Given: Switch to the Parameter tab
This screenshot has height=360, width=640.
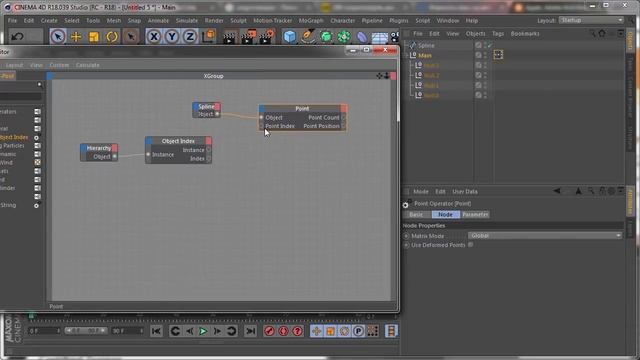Looking at the screenshot, I should coord(475,214).
